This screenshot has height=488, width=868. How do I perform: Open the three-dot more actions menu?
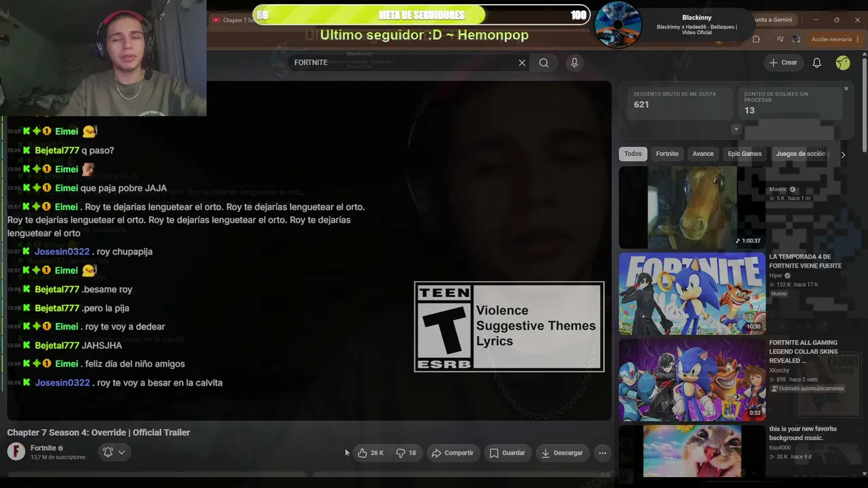tap(602, 453)
